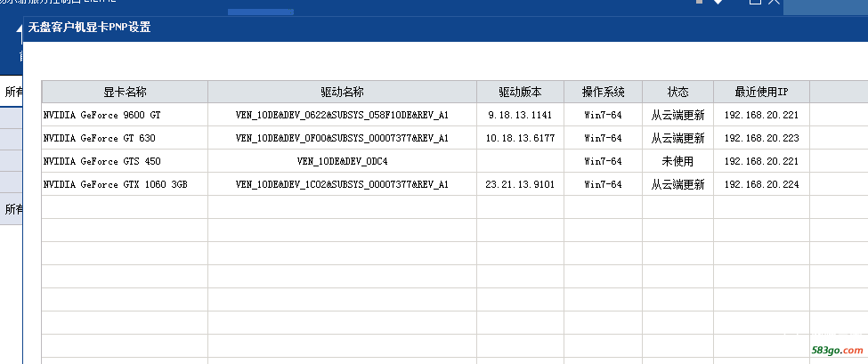Viewport: 868px width, 364px height.
Task: Click the 最近使用IP column header
Action: coord(761,92)
